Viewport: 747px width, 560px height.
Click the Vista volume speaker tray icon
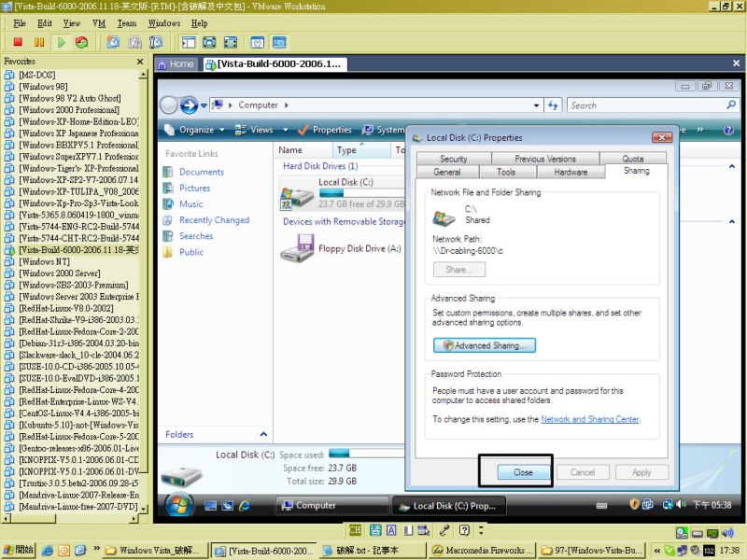pos(681,504)
